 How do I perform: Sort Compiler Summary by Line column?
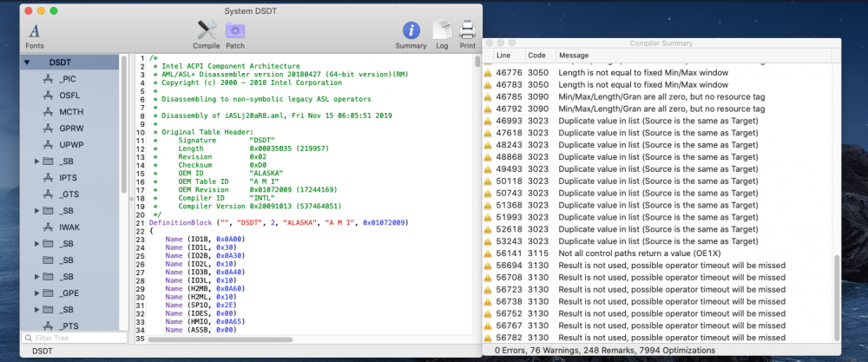click(x=508, y=56)
